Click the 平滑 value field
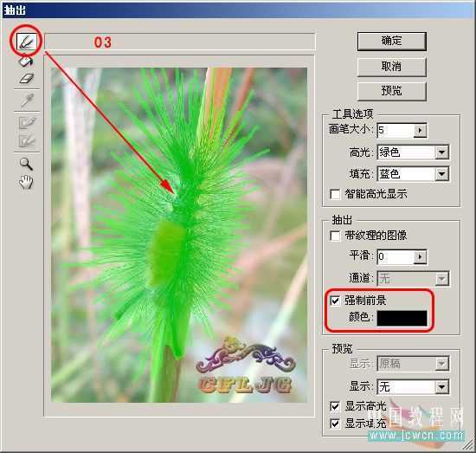This screenshot has height=453, width=476. 396,256
